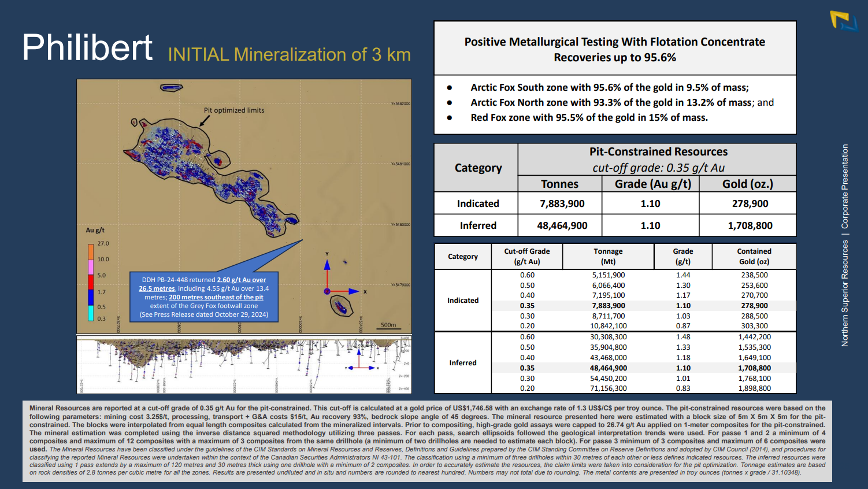Click the 'Au g/t' legend heading
868x489 pixels.
95,230
